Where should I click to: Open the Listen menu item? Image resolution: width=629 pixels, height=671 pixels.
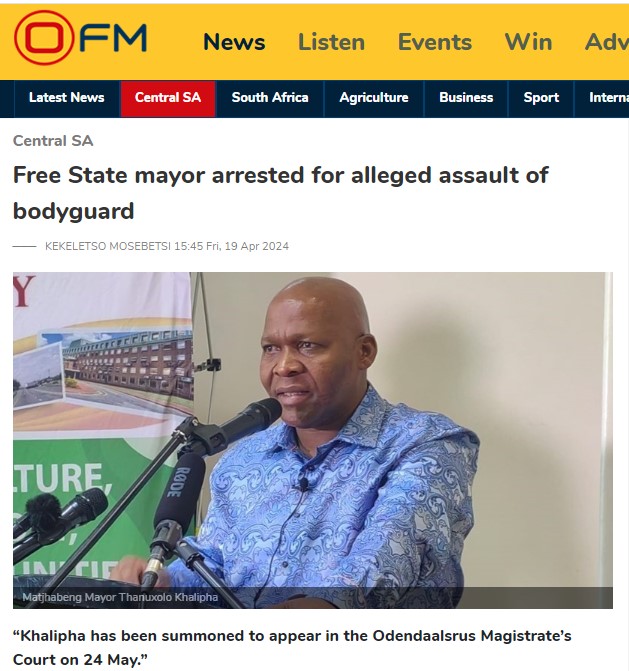331,42
